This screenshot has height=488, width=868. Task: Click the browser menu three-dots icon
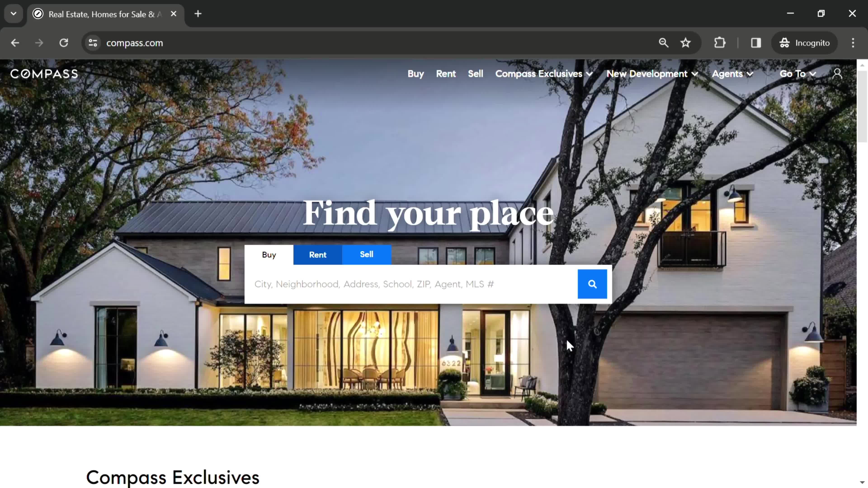(854, 42)
